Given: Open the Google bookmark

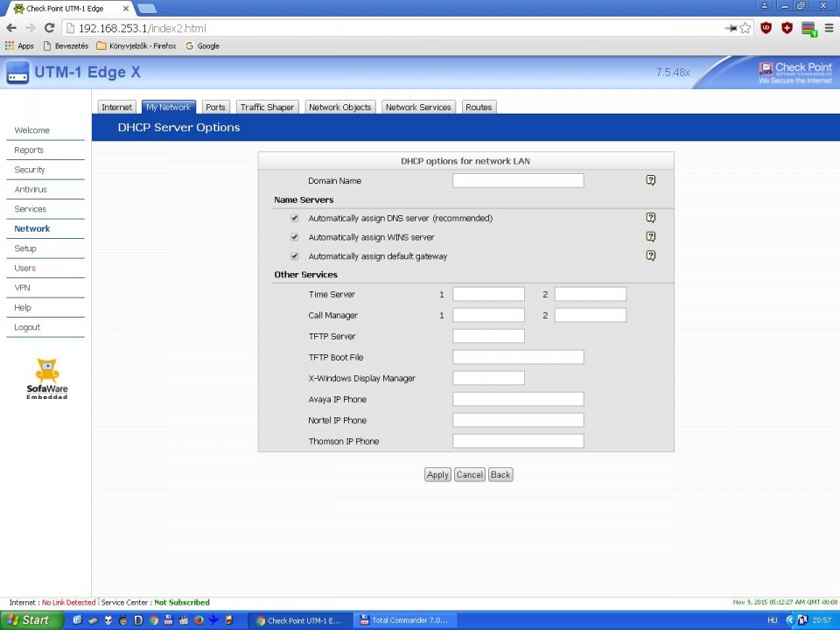Looking at the screenshot, I should tap(202, 46).
